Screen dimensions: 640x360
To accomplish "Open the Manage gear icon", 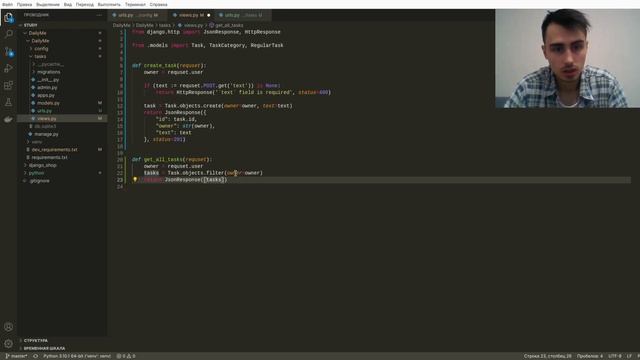I will [x=8, y=344].
